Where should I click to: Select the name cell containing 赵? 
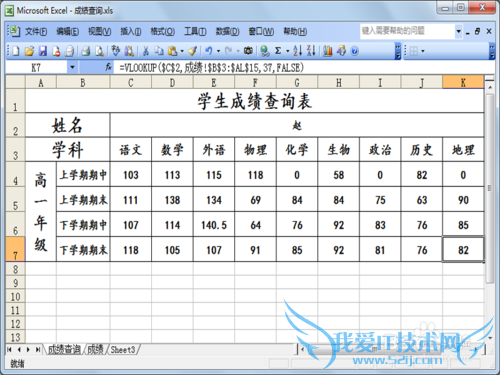pyautogui.click(x=297, y=125)
